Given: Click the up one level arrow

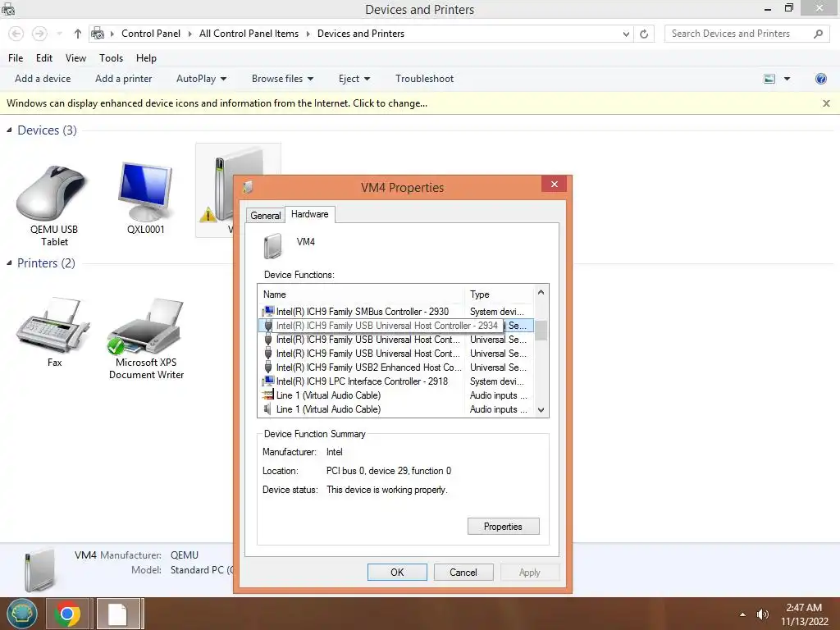Looking at the screenshot, I should pyautogui.click(x=78, y=34).
